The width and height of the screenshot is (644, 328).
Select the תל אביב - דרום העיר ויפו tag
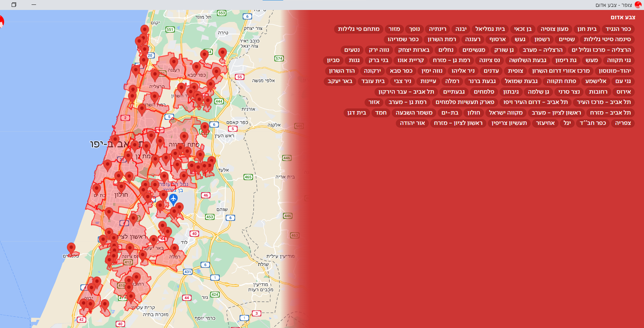pos(536,102)
